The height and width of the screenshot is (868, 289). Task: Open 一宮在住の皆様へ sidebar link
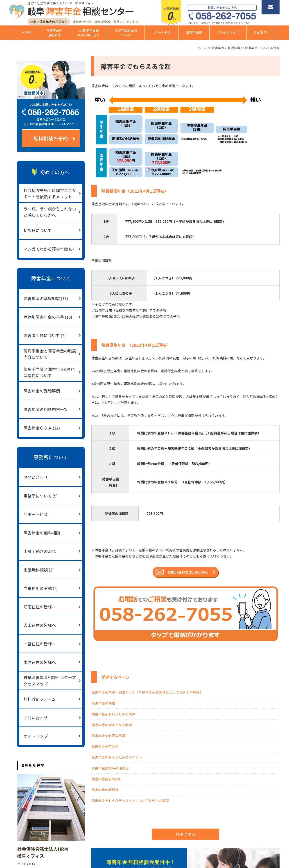[x=51, y=644]
